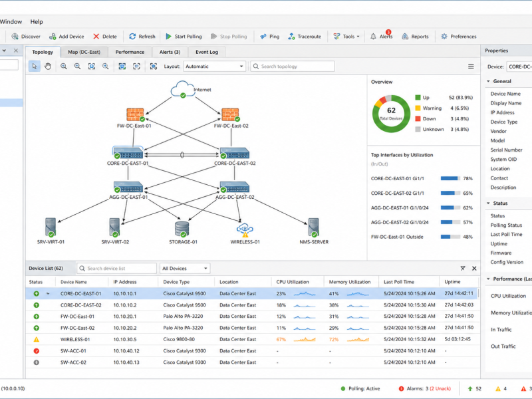The width and height of the screenshot is (532, 399).
Task: Click the Preferences button
Action: tap(459, 37)
